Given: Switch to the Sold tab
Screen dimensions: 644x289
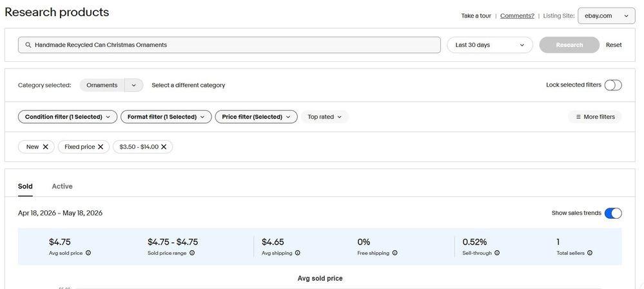Looking at the screenshot, I should tap(25, 186).
